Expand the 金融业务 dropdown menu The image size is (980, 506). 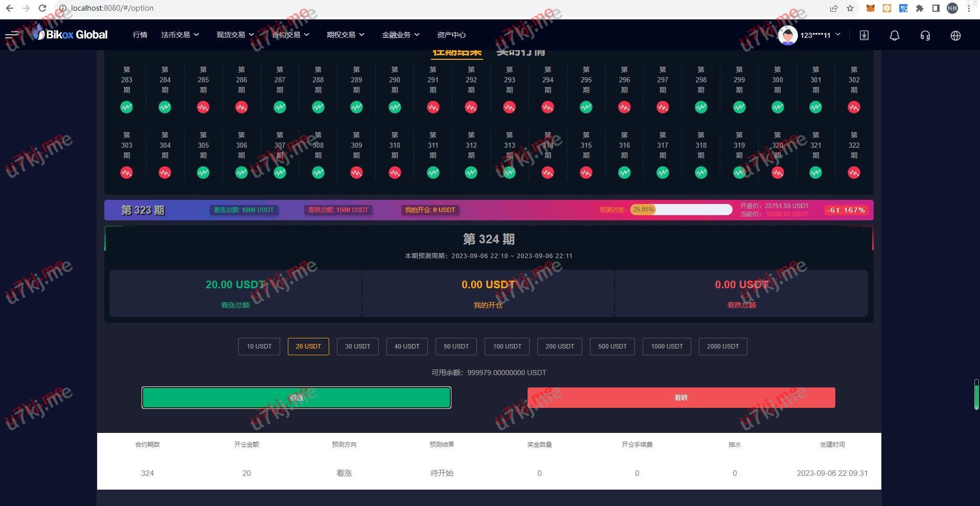[401, 35]
